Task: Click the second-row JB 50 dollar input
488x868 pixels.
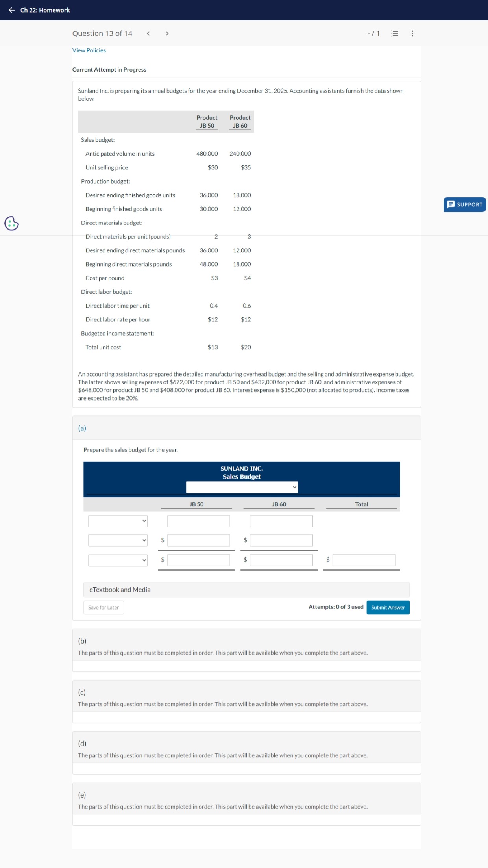Action: 198,540
